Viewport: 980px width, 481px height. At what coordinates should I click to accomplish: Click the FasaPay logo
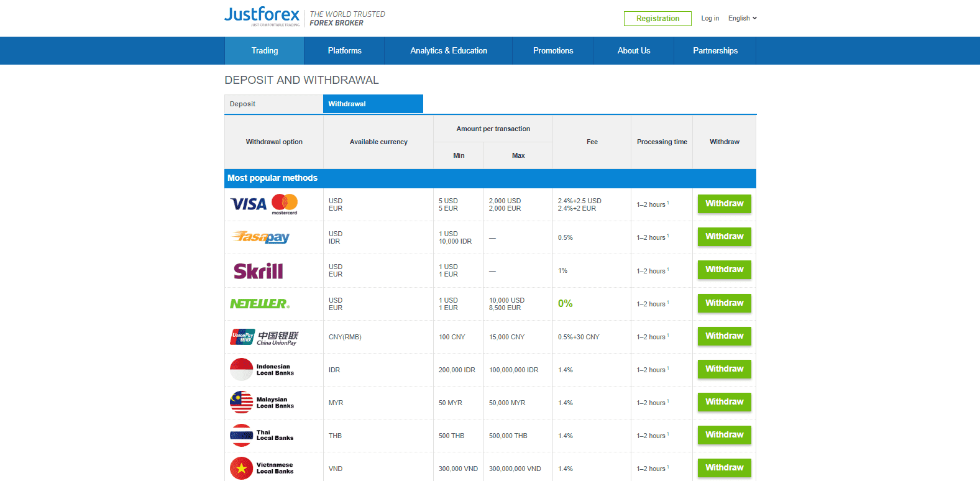[260, 237]
